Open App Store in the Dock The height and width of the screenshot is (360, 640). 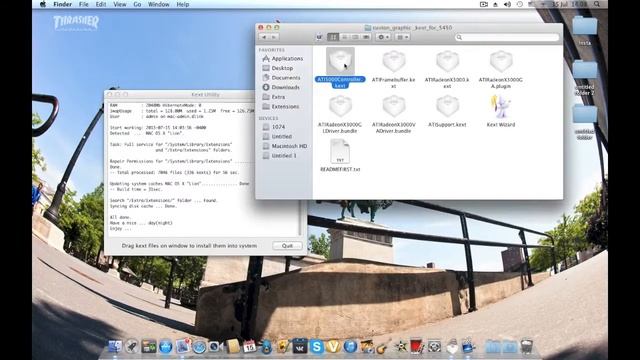pyautogui.click(x=166, y=347)
